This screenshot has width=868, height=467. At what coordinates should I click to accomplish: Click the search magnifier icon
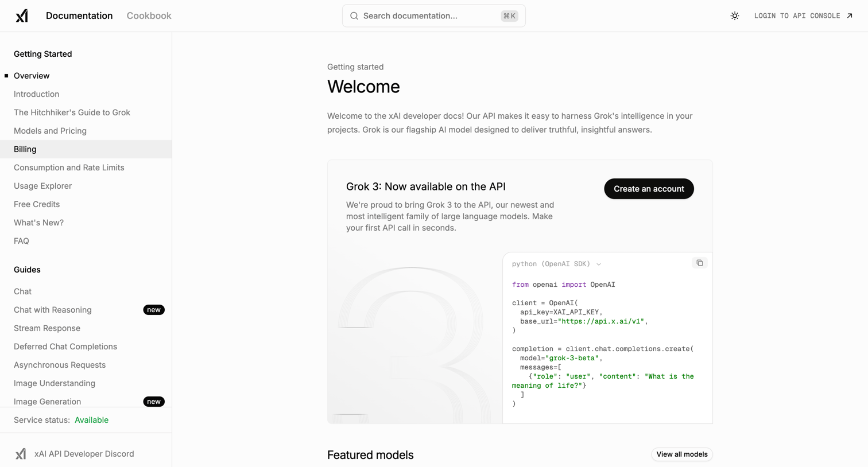354,16
